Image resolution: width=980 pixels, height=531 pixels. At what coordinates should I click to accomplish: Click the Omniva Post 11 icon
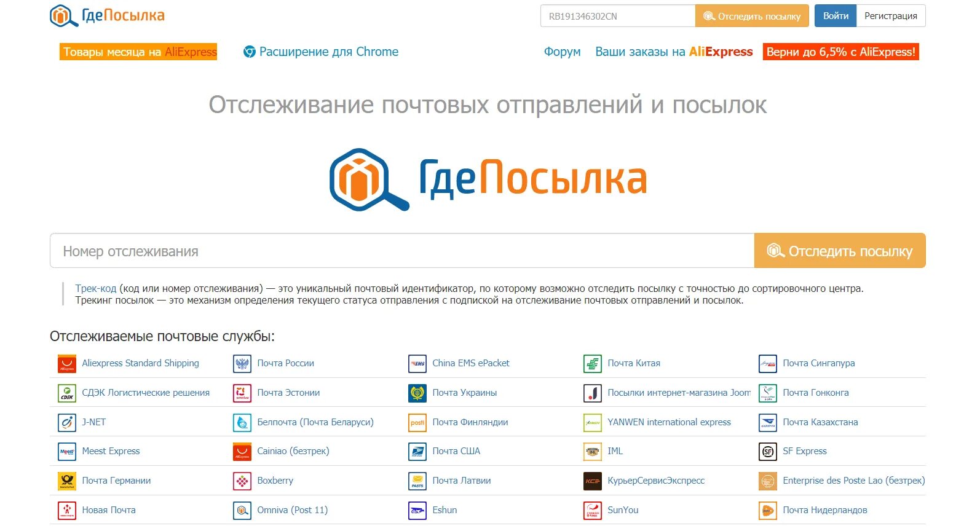point(242,511)
